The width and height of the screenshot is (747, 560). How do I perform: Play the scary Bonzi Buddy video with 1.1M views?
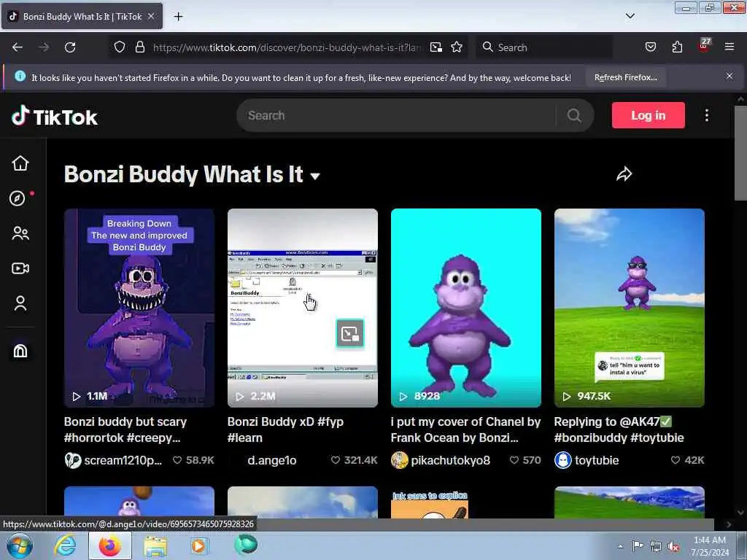[x=139, y=308]
